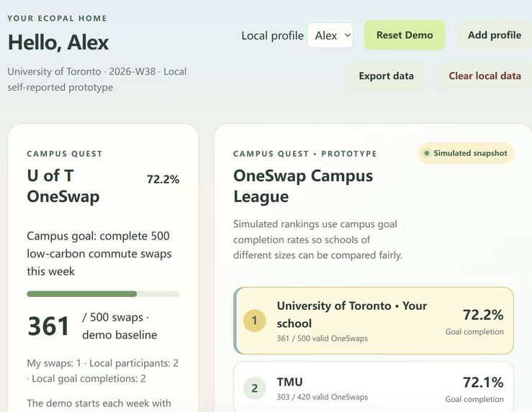Click 'CAMPUS QUEST • PROTOTYPE' label

[x=305, y=154]
